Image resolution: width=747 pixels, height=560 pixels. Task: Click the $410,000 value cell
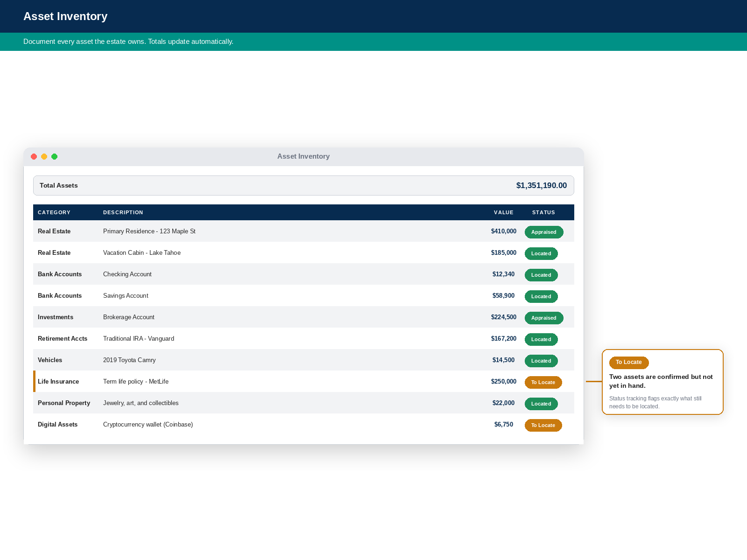tap(504, 231)
